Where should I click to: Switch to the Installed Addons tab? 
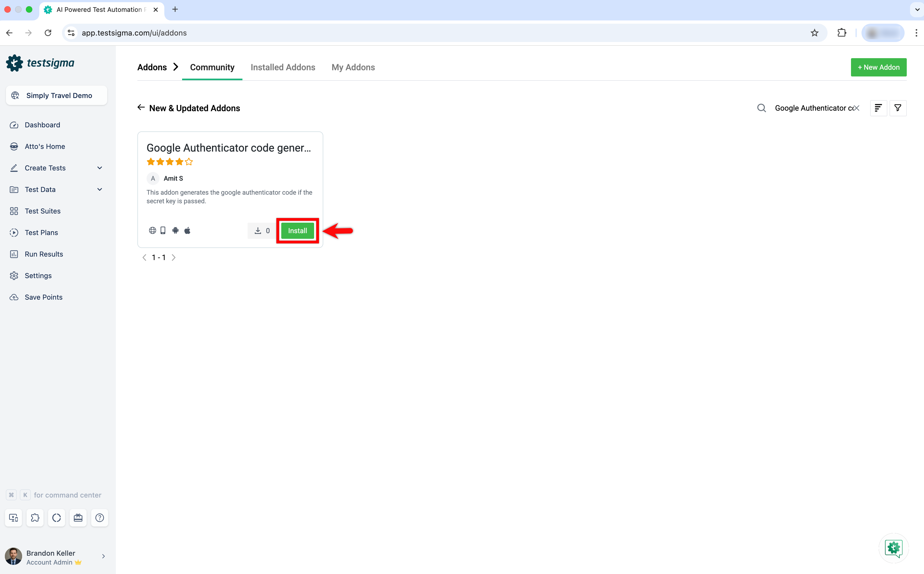tap(283, 67)
